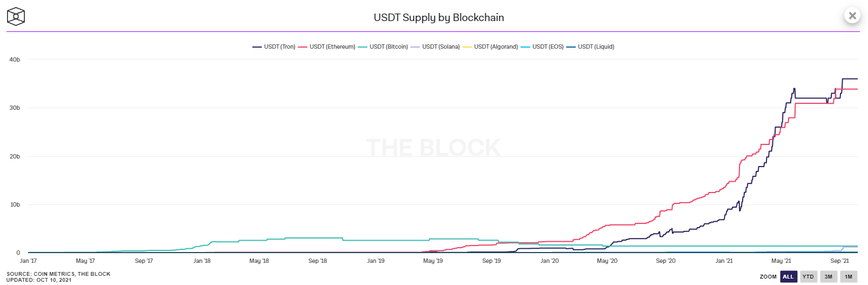Click the Sep '21 x-axis label
The image size is (868, 285).
click(x=839, y=261)
